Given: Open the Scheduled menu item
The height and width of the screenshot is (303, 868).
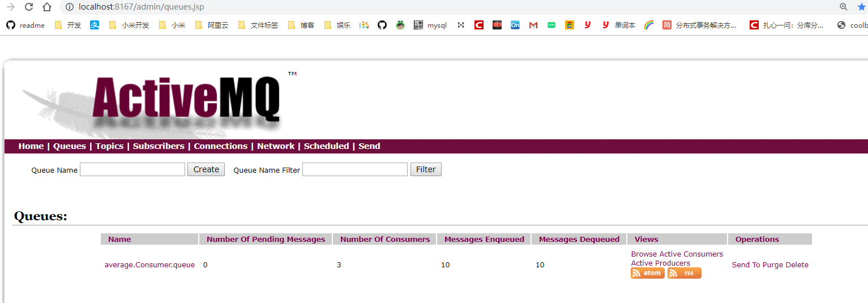Looking at the screenshot, I should (x=326, y=146).
